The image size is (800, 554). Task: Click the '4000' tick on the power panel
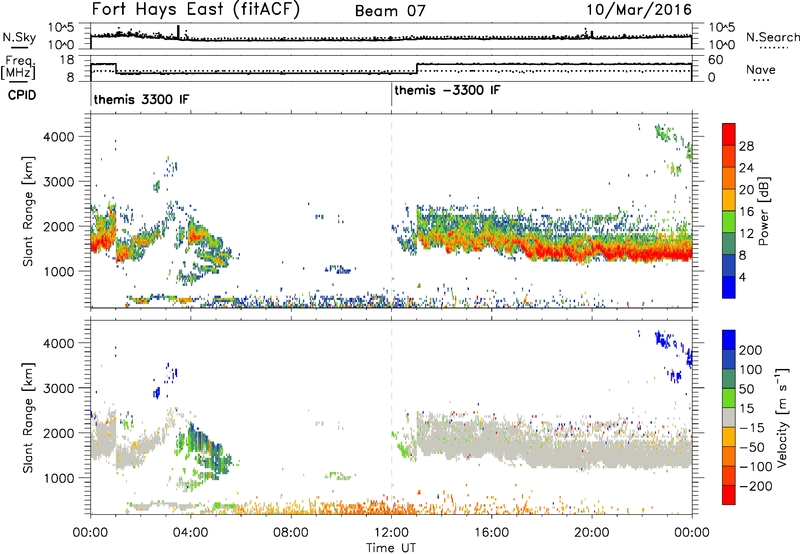tap(59, 137)
